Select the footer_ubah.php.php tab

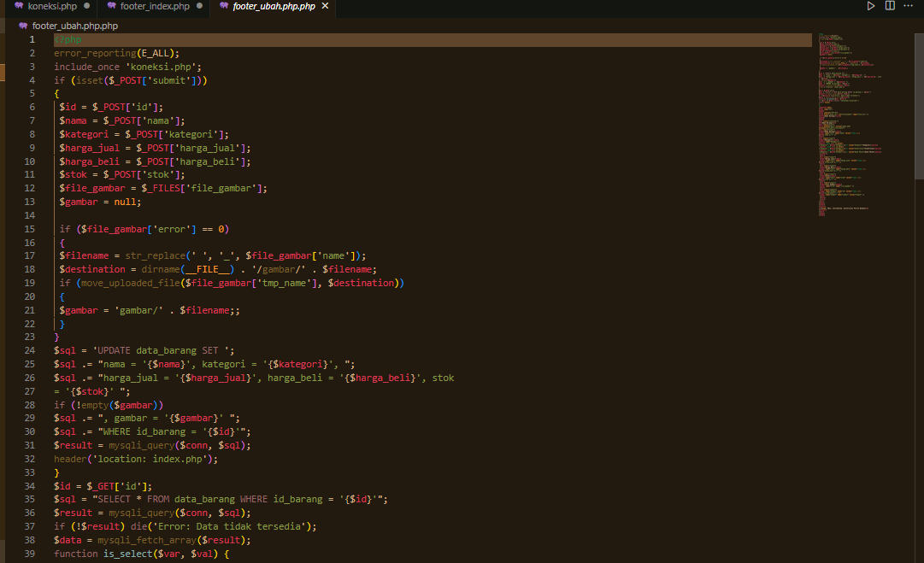274,6
